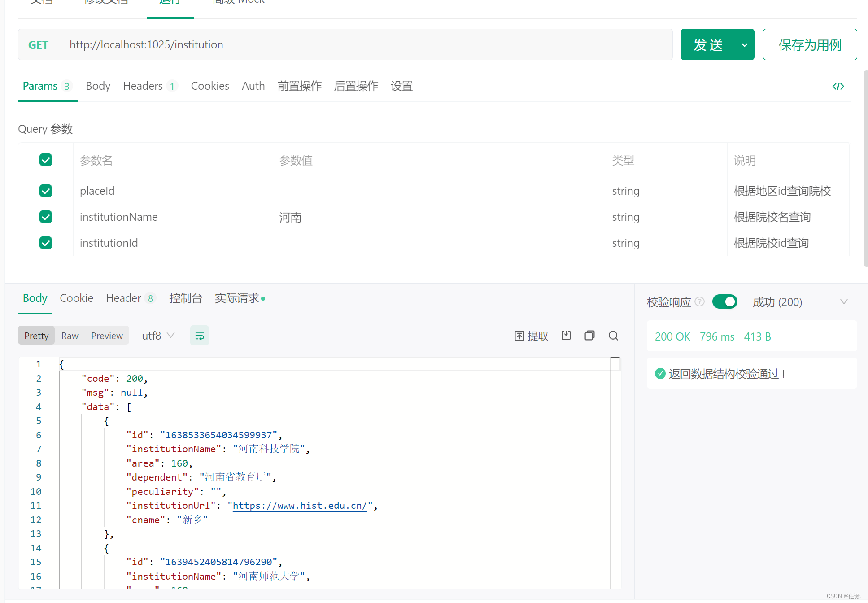Click the 河南省教育厅 dependent value
The width and height of the screenshot is (868, 603).
pos(235,477)
